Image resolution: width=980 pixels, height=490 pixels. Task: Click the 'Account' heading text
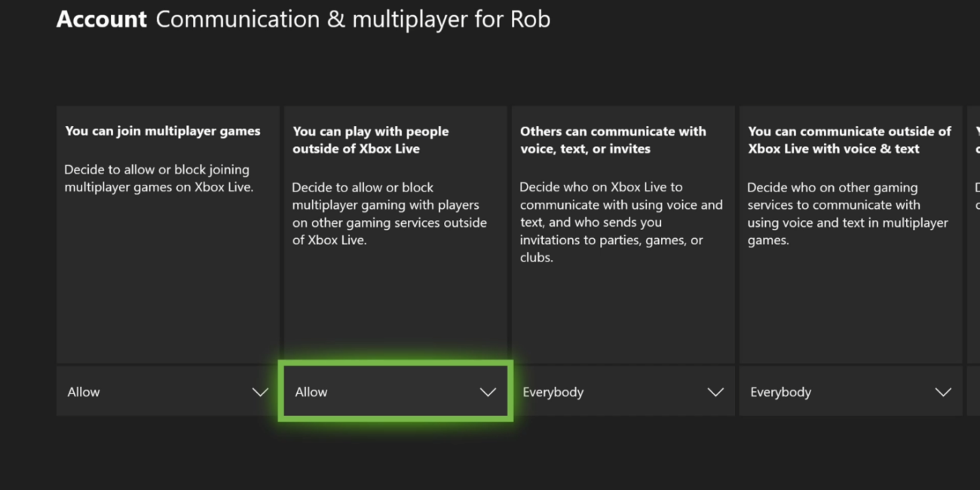(x=102, y=20)
